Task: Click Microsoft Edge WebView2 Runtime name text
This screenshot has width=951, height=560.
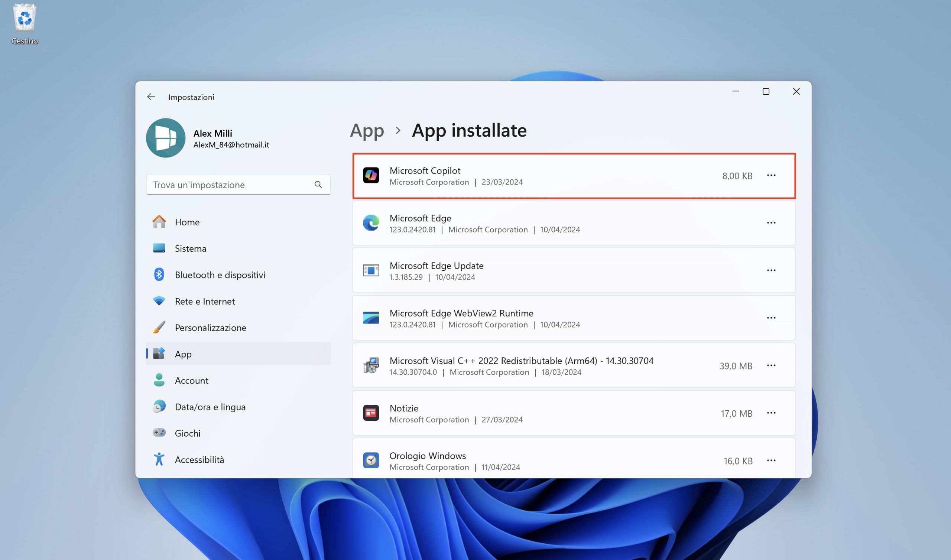Action: click(x=461, y=313)
